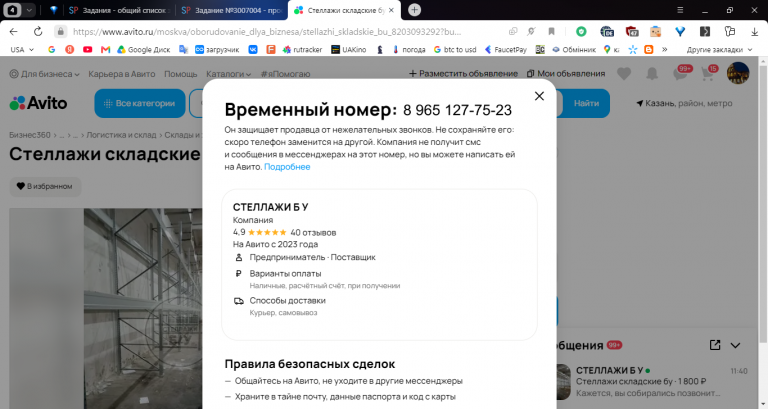Open Помощь menu item

[x=180, y=74]
